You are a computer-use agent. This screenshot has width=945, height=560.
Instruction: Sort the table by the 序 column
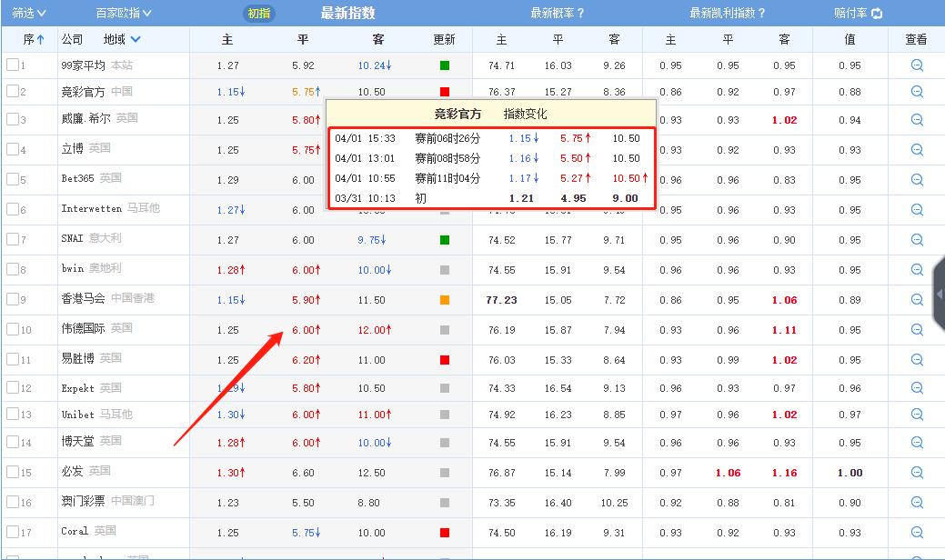click(x=31, y=39)
